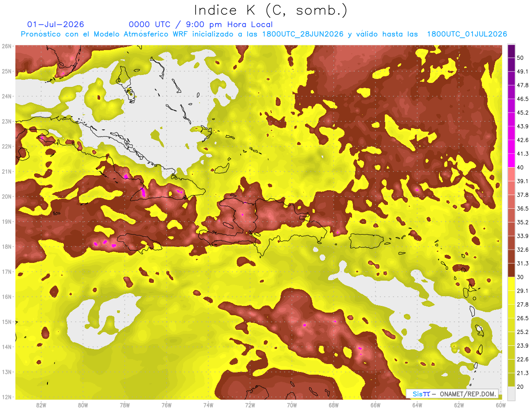Image resolution: width=532 pixels, height=411 pixels.
Task: Click the colorbar label '37.8'
Action: click(x=522, y=195)
